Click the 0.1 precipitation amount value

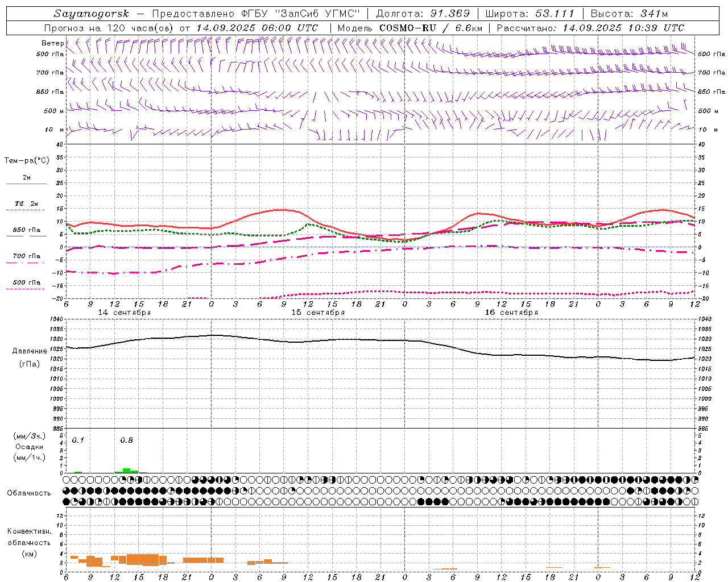coord(78,440)
